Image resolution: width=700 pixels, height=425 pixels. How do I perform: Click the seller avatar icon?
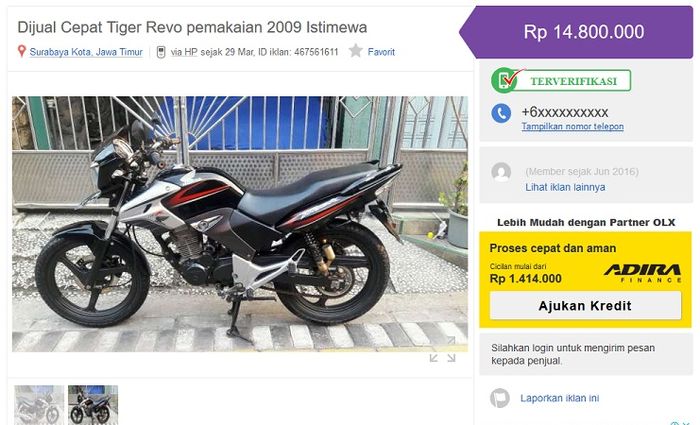pyautogui.click(x=501, y=172)
